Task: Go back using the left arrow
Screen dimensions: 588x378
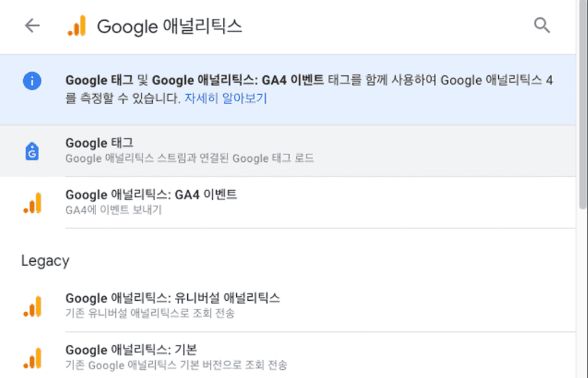Action: 31,26
